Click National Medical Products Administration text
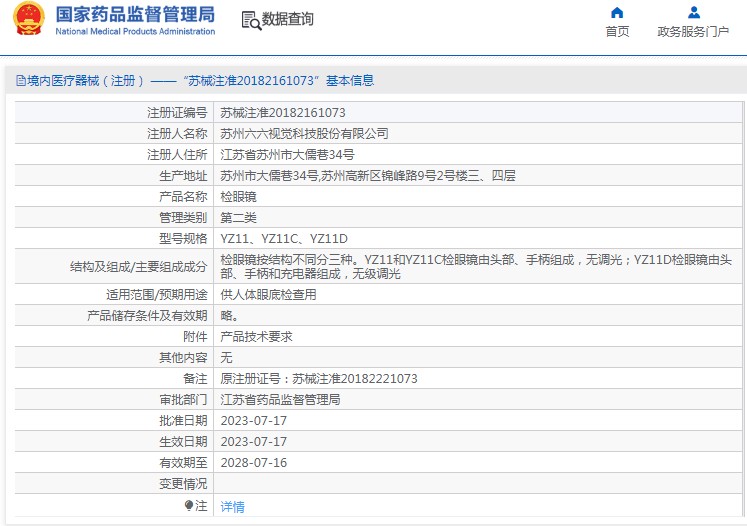 135,31
